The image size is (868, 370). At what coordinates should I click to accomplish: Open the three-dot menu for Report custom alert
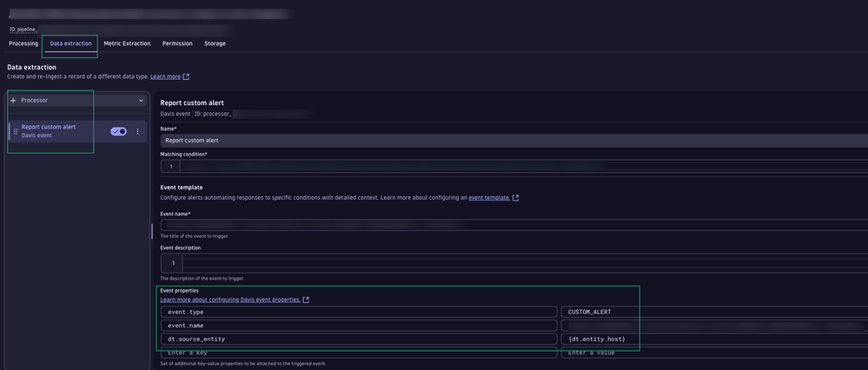click(x=137, y=132)
